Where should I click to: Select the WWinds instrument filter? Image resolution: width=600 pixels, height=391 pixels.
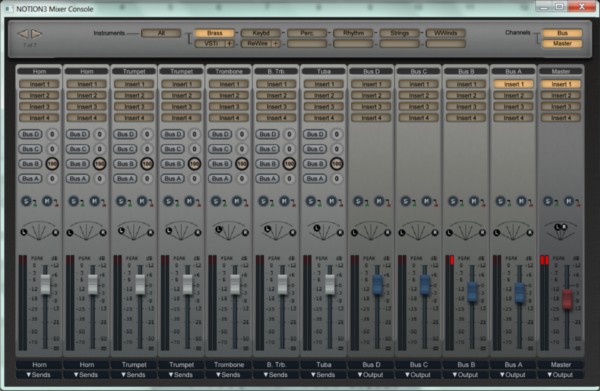[446, 33]
